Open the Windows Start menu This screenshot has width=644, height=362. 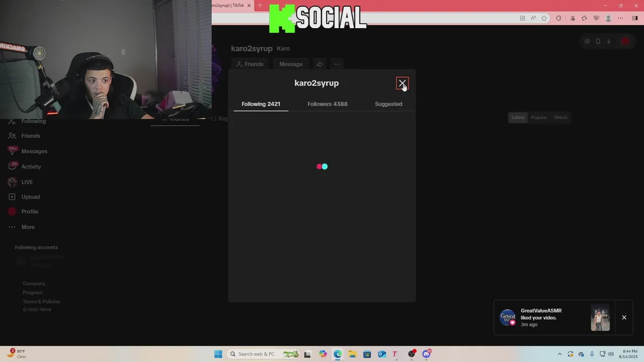click(x=218, y=354)
